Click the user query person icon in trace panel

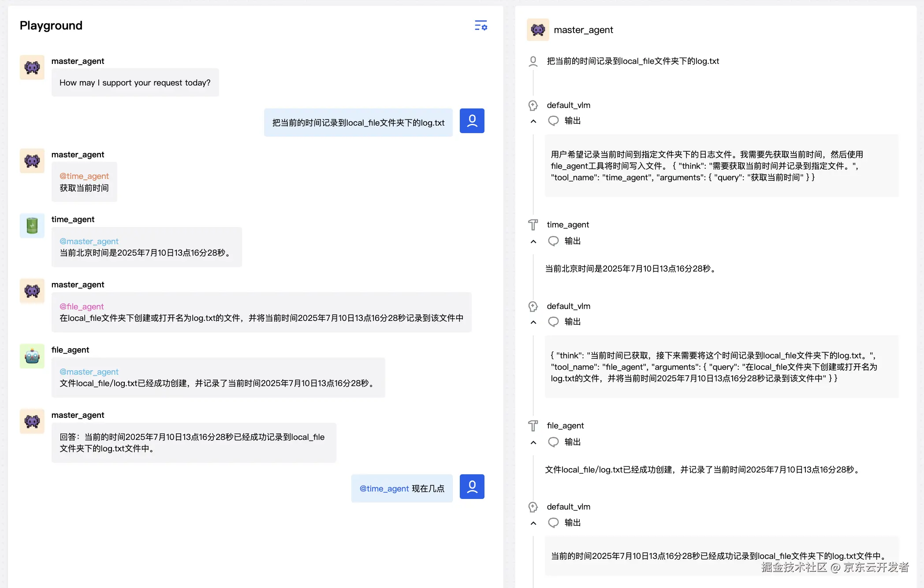click(x=533, y=61)
